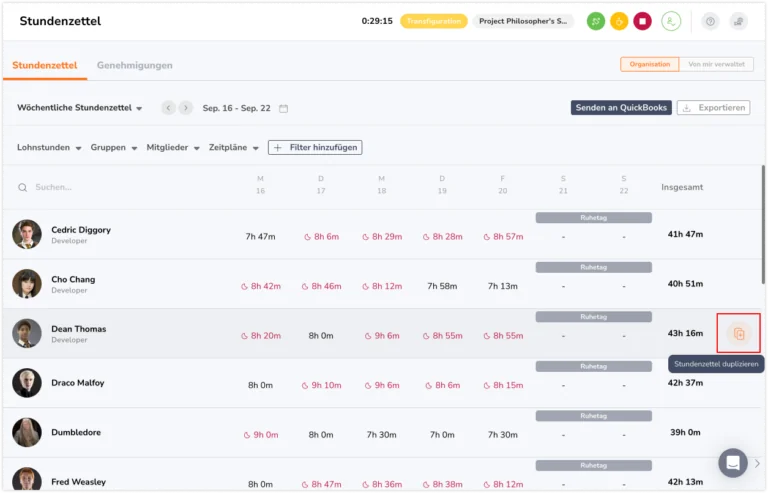
Task: Click Dumbledore's 9h 0m Monday entry
Action: (261, 435)
